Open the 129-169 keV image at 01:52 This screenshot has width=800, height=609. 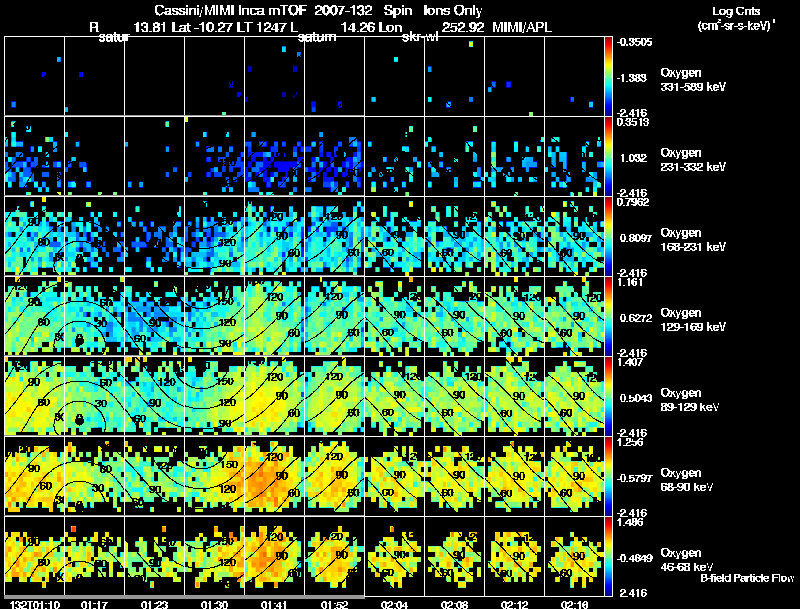[334, 316]
